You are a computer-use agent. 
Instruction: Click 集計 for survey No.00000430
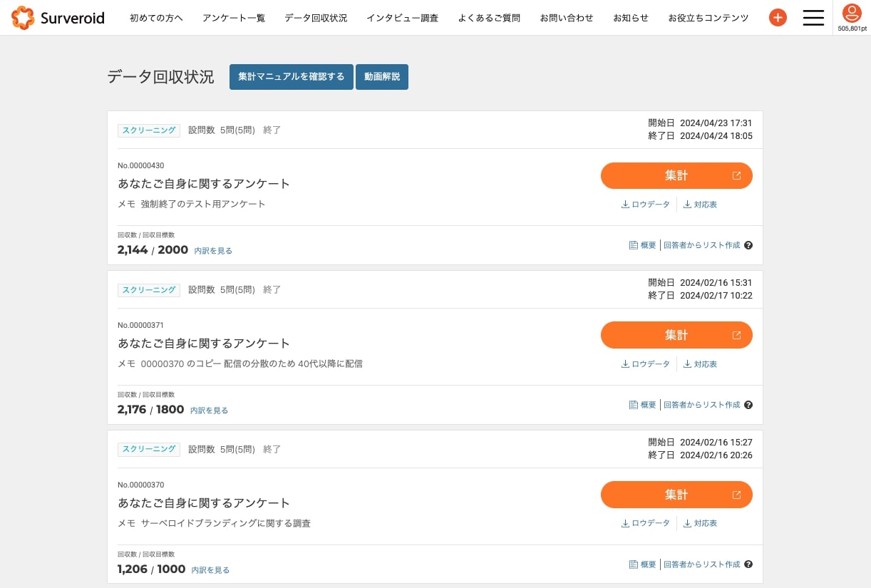coord(676,175)
